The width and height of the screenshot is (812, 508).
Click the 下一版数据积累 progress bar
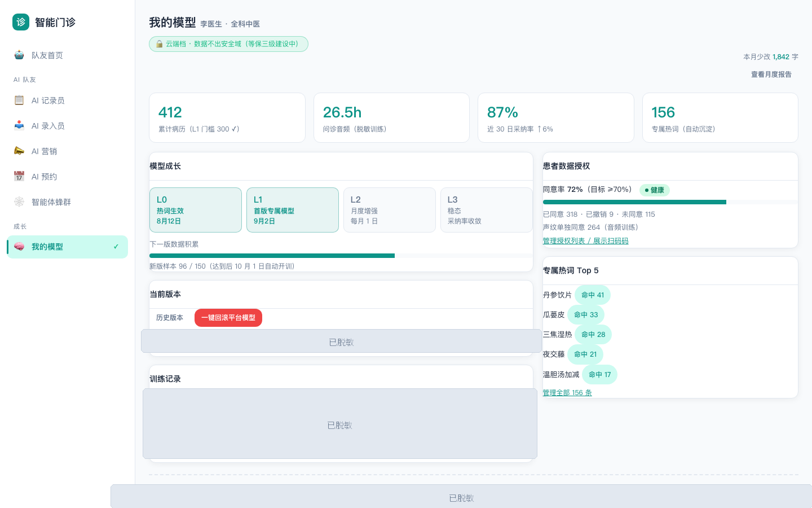point(341,256)
